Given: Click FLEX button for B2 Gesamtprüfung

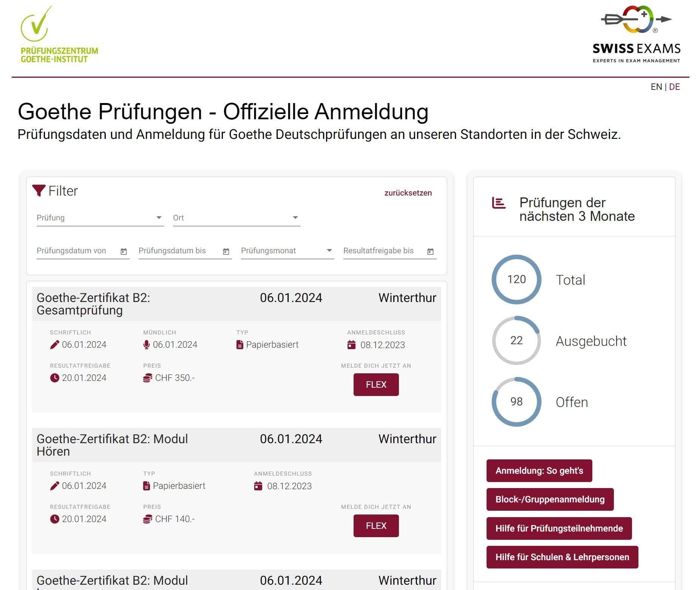Looking at the screenshot, I should (x=376, y=385).
